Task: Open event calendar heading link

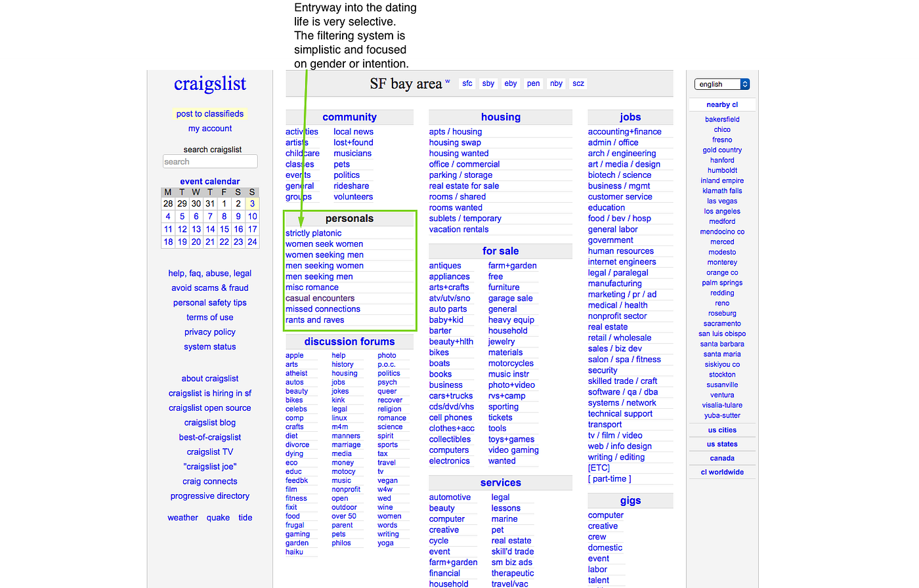Action: [x=210, y=181]
